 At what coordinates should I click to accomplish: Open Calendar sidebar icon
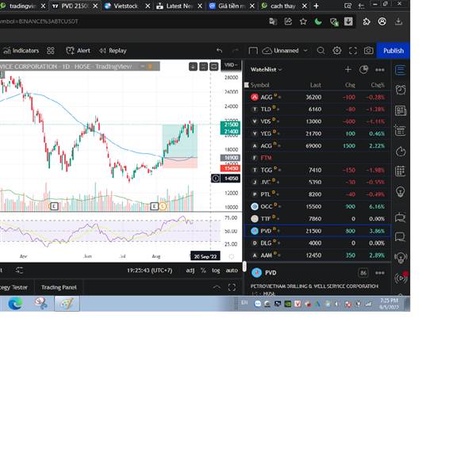[x=401, y=171]
